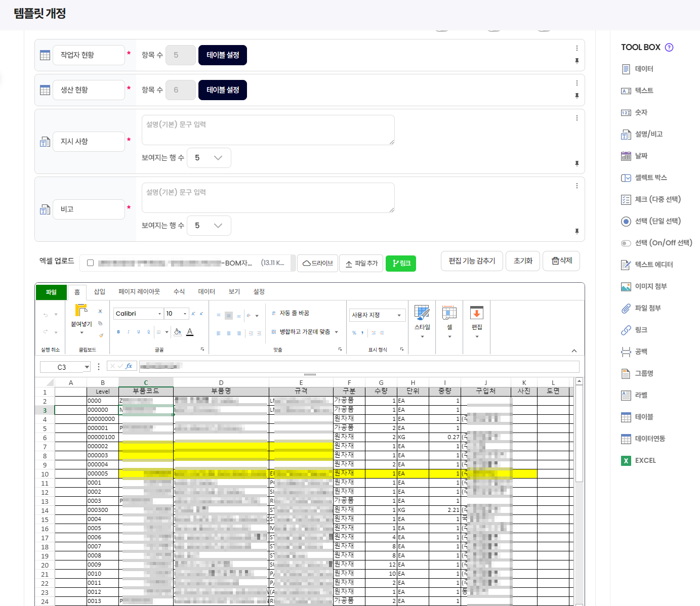Expand the 병합하고 가운데 맞춤 dropdown arrow
This screenshot has height=606, width=700.
pos(336,332)
